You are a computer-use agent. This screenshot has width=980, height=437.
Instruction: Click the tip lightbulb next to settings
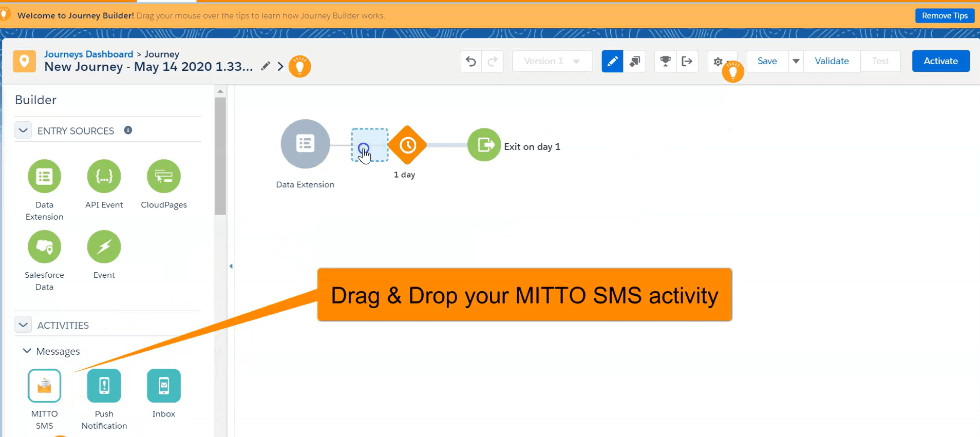pos(733,71)
